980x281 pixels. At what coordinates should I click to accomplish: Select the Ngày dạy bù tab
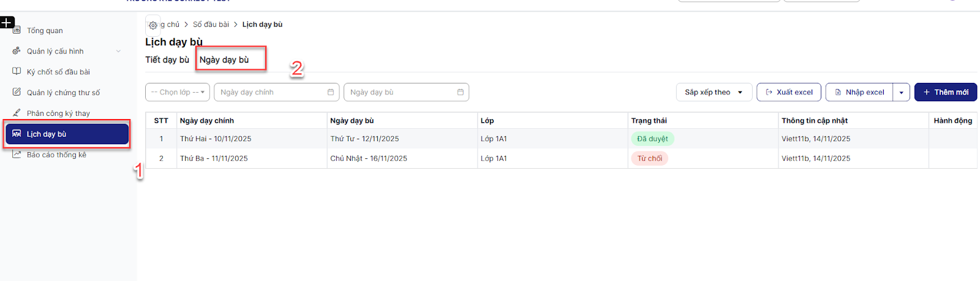click(224, 60)
